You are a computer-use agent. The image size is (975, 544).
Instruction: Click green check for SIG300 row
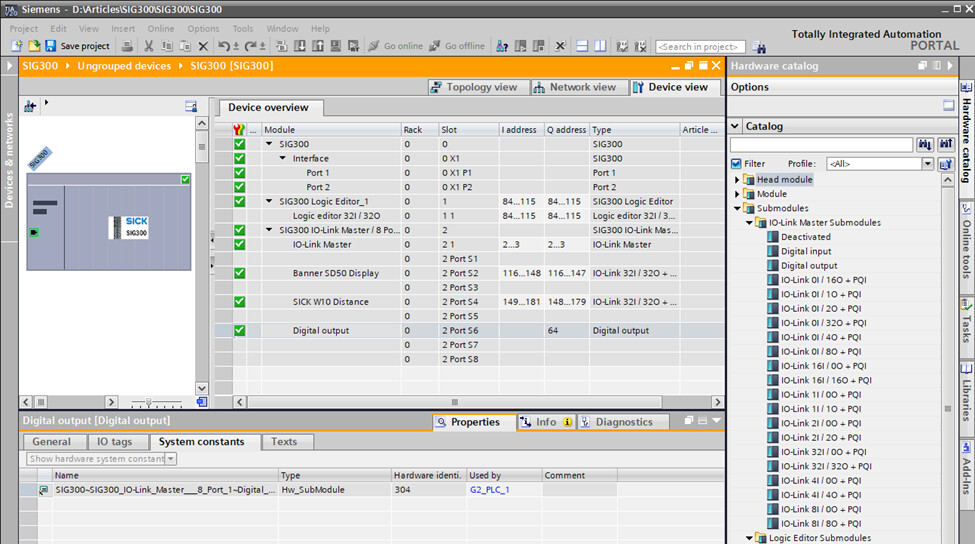coord(239,144)
